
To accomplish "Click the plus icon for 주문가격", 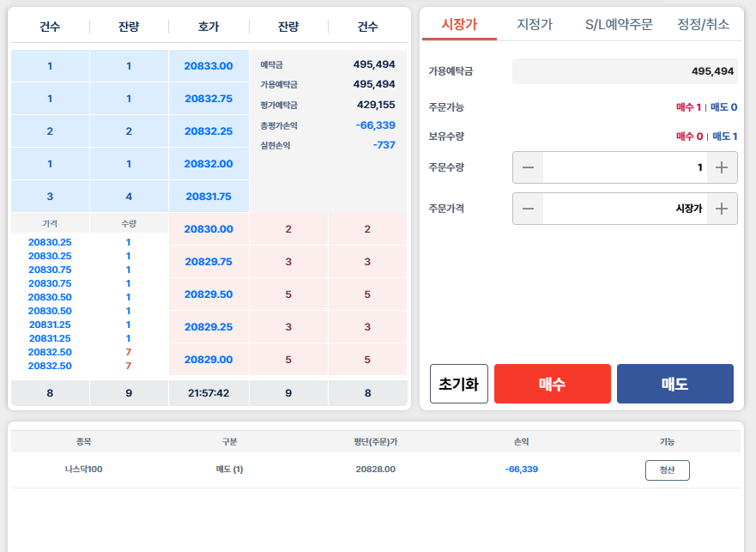I will (x=722, y=209).
